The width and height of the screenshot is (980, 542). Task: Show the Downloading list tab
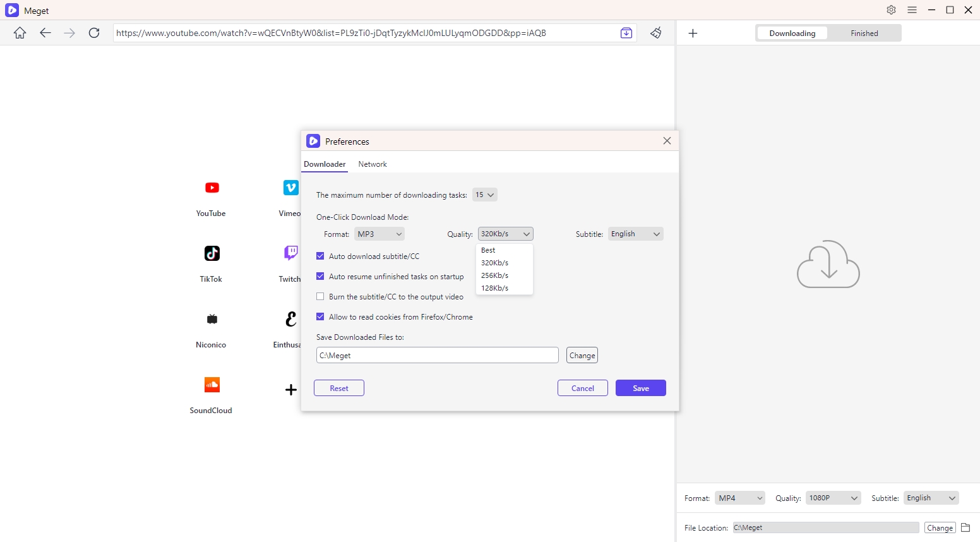tap(792, 33)
